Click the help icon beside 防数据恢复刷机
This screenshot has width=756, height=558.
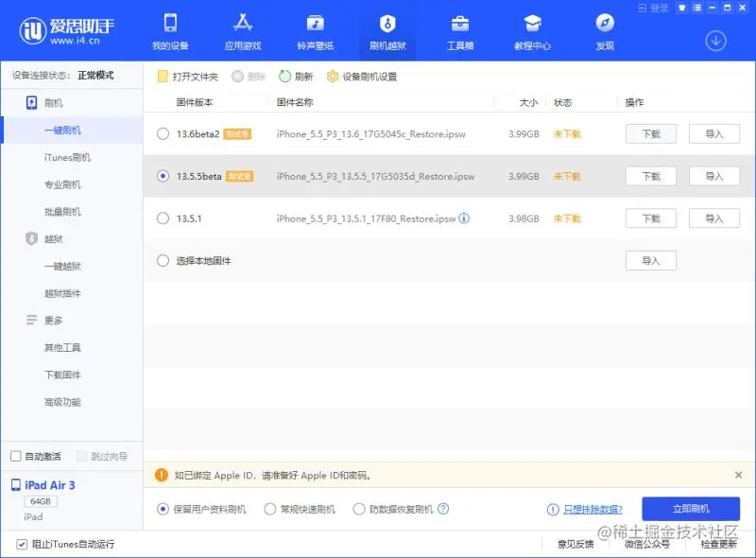443,509
